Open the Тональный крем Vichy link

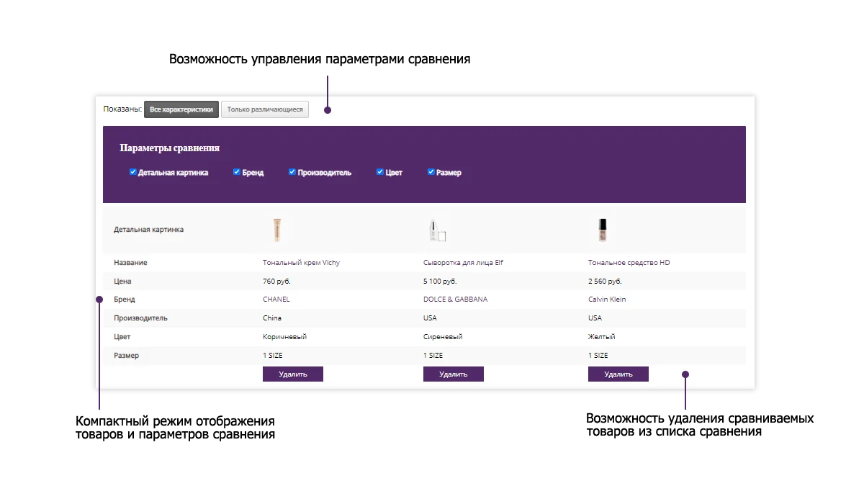[x=301, y=263]
